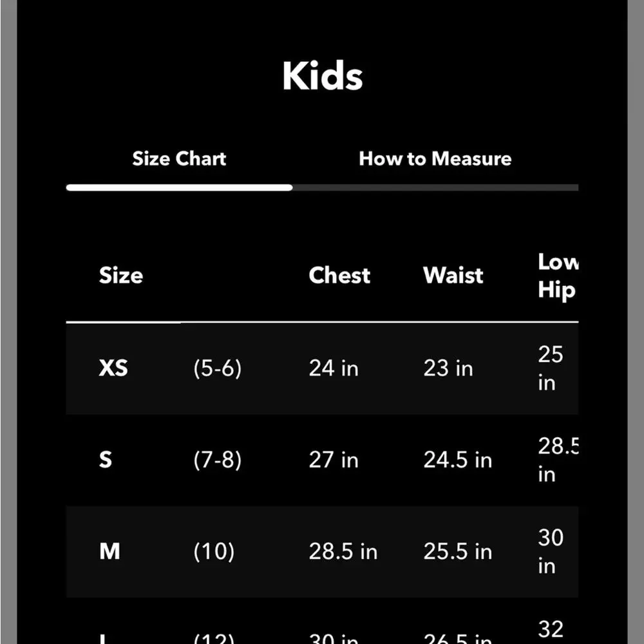The width and height of the screenshot is (644, 644).
Task: Click the Low Hip column header
Action: click(558, 276)
